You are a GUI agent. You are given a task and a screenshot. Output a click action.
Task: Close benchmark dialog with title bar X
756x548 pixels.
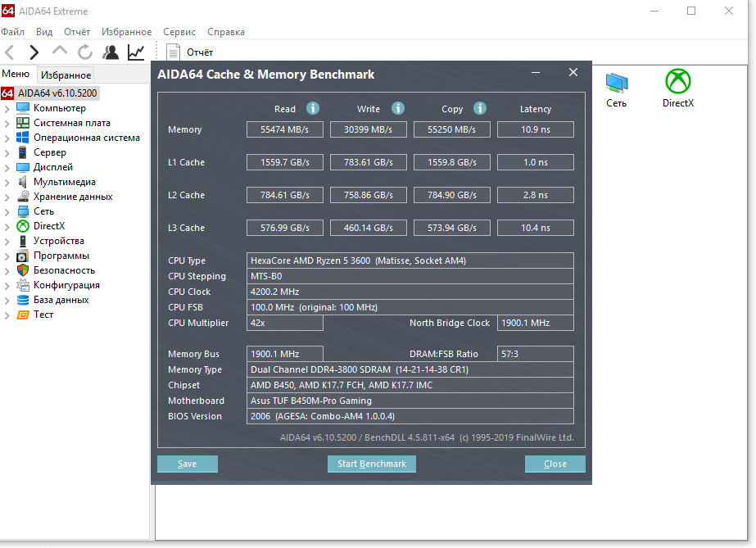tap(573, 72)
